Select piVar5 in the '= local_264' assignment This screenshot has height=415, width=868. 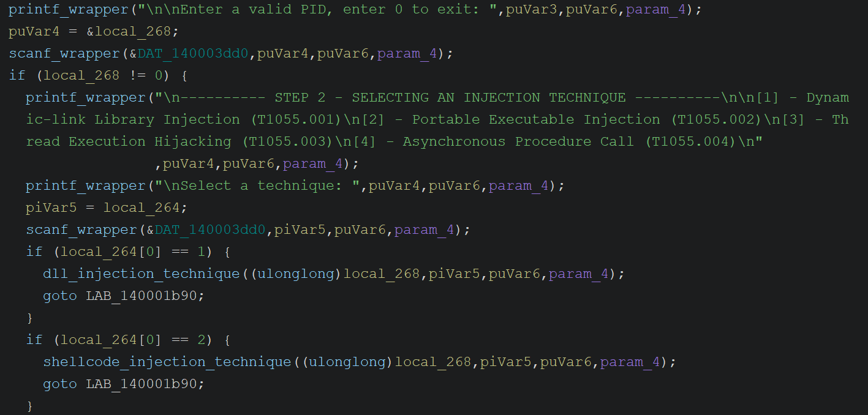click(x=51, y=207)
